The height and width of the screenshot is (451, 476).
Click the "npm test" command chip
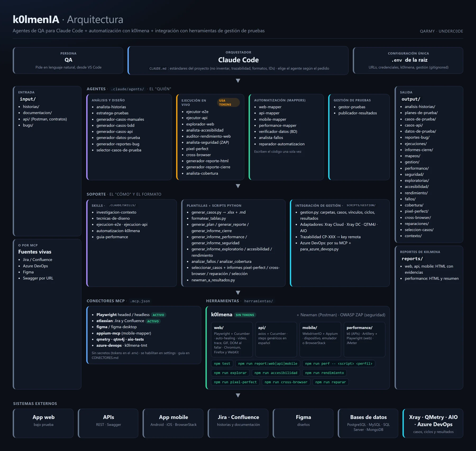pyautogui.click(x=222, y=364)
